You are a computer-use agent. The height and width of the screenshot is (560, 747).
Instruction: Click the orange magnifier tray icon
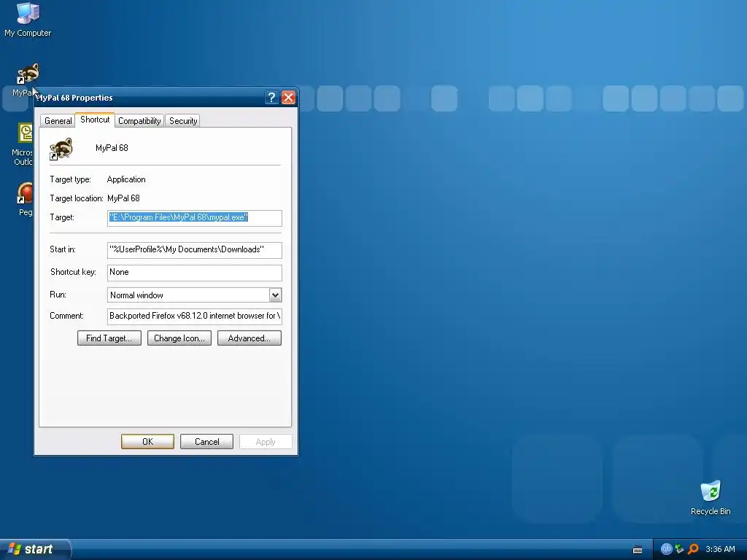pyautogui.click(x=693, y=549)
